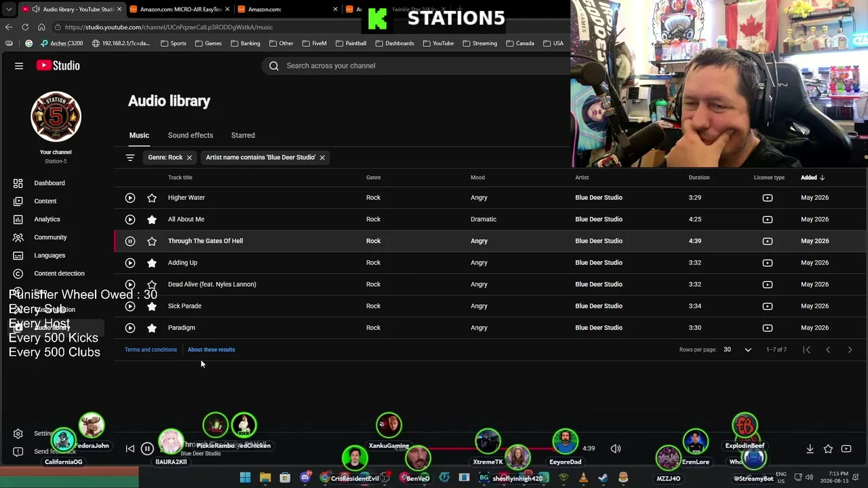Download the currently playing track
Screen dimensions: 868x488
pyautogui.click(x=810, y=449)
